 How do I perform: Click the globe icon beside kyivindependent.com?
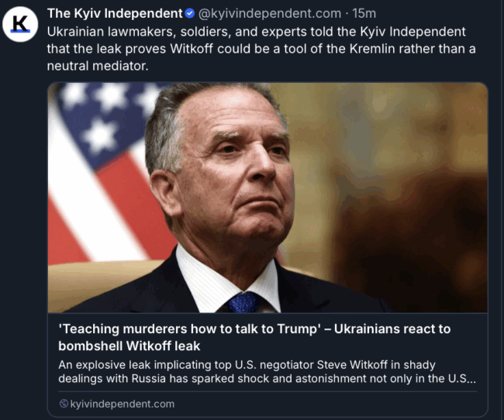[64, 403]
